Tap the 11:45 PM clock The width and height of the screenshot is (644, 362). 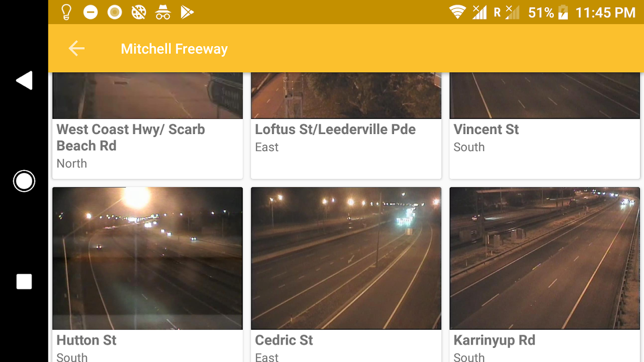point(605,13)
